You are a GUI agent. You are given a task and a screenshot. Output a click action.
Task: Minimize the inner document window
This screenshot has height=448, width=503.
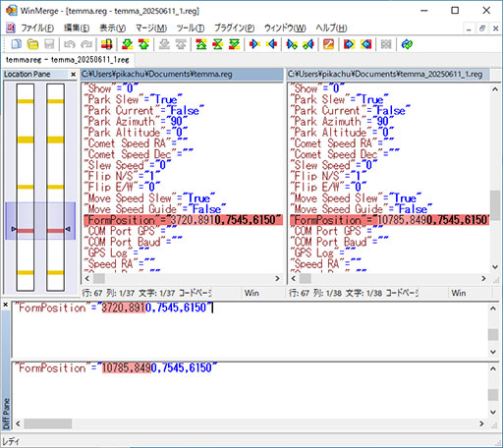coord(469,28)
